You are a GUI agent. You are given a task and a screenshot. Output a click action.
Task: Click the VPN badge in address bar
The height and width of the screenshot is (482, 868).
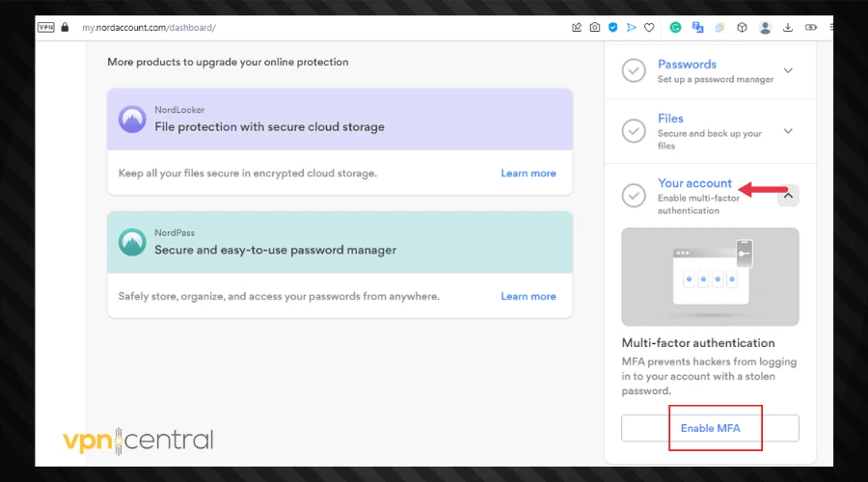pyautogui.click(x=46, y=27)
